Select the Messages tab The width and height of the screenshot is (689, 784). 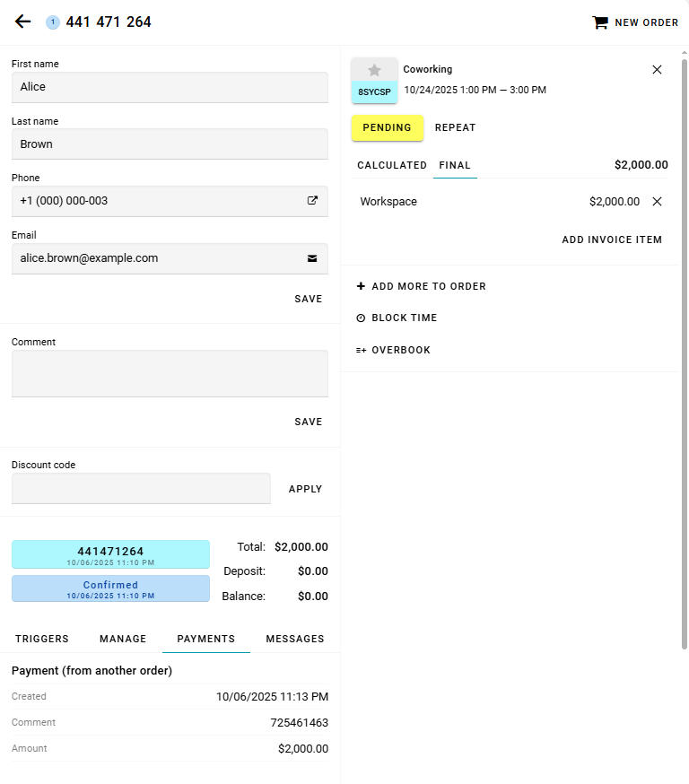[295, 639]
